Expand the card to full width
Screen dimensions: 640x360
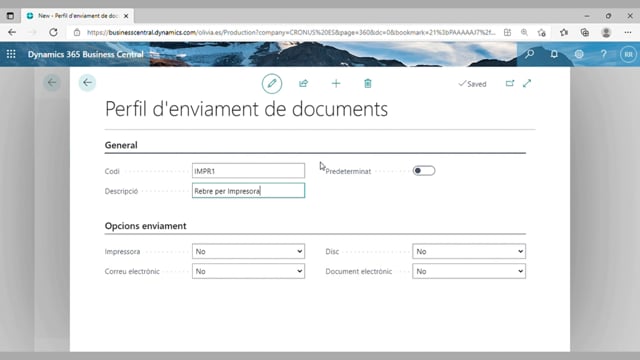tap(527, 83)
